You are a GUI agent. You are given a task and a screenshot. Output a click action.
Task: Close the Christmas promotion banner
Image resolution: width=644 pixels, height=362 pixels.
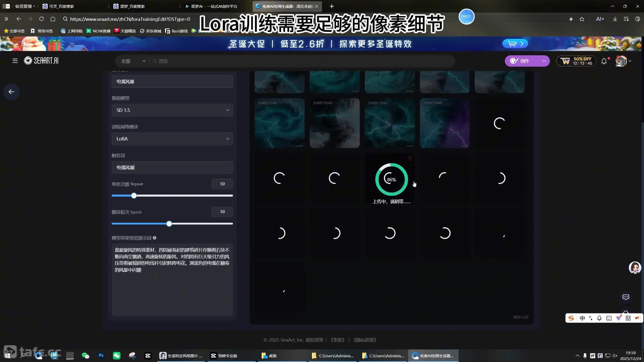633,44
